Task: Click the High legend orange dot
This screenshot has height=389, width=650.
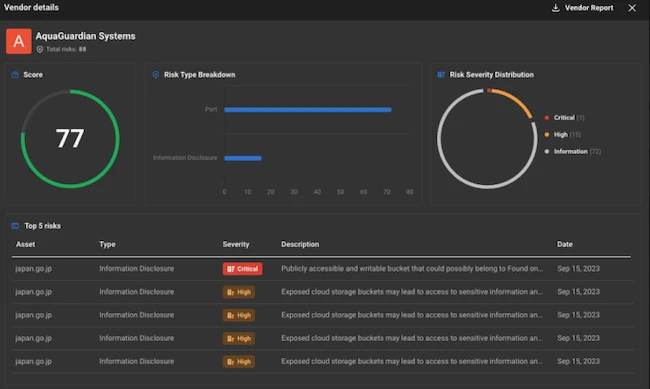Action: tap(547, 134)
